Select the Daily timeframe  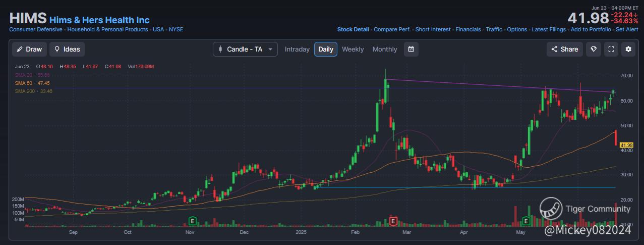pyautogui.click(x=326, y=49)
